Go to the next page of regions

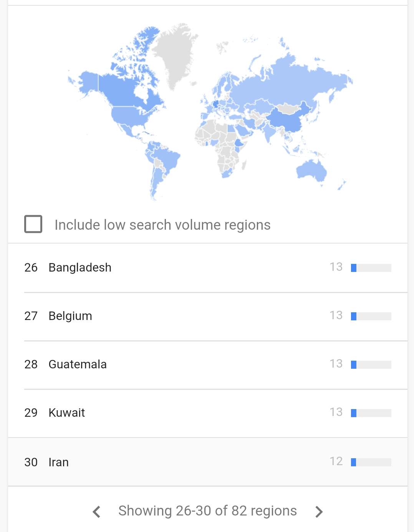pyautogui.click(x=318, y=511)
